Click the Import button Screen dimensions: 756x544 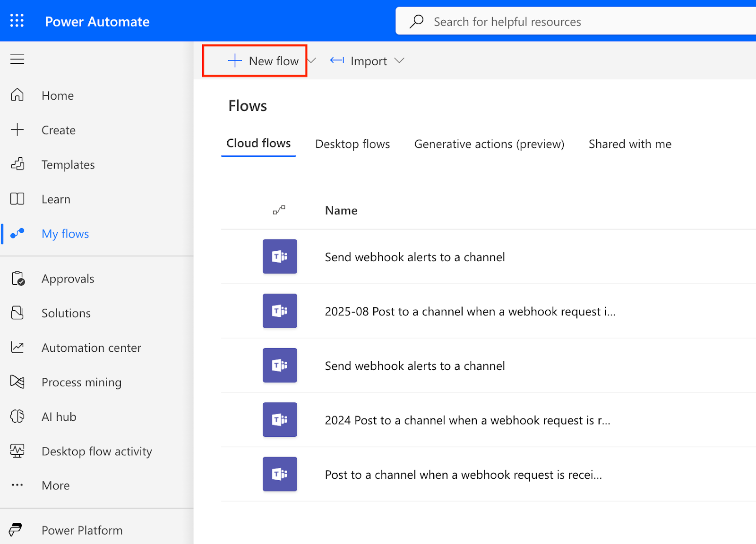click(x=359, y=61)
